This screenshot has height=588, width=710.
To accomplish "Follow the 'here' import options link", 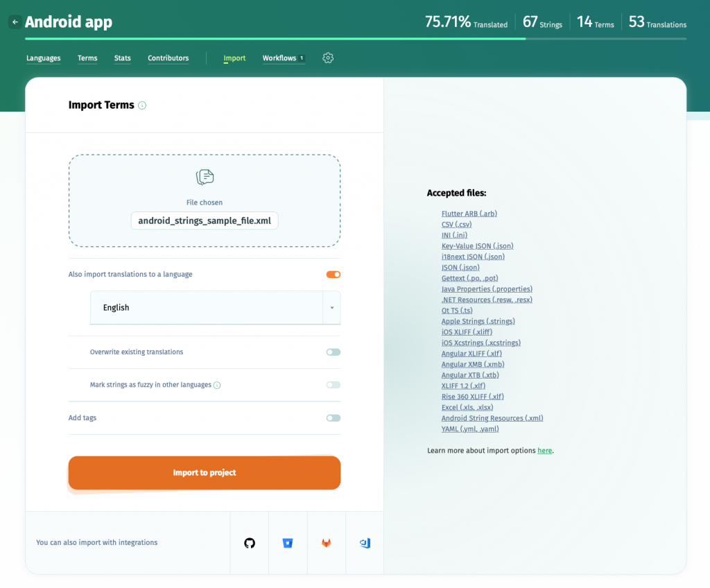I will 544,451.
